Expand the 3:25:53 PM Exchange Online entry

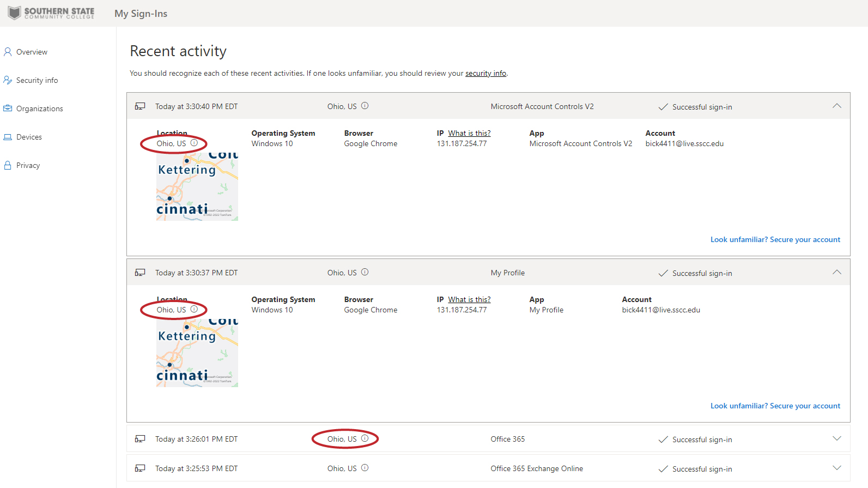click(837, 468)
